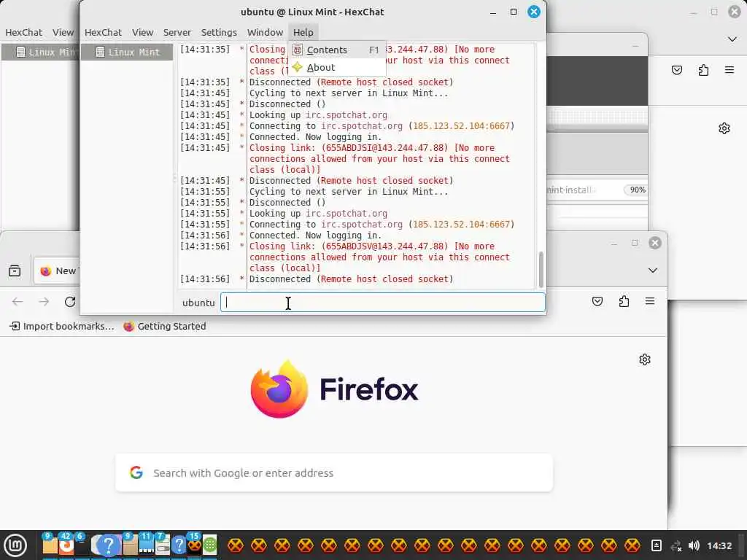Screen dimensions: 747x560
Task: Open HexChat menu in the background HexChat window
Action: (23, 32)
